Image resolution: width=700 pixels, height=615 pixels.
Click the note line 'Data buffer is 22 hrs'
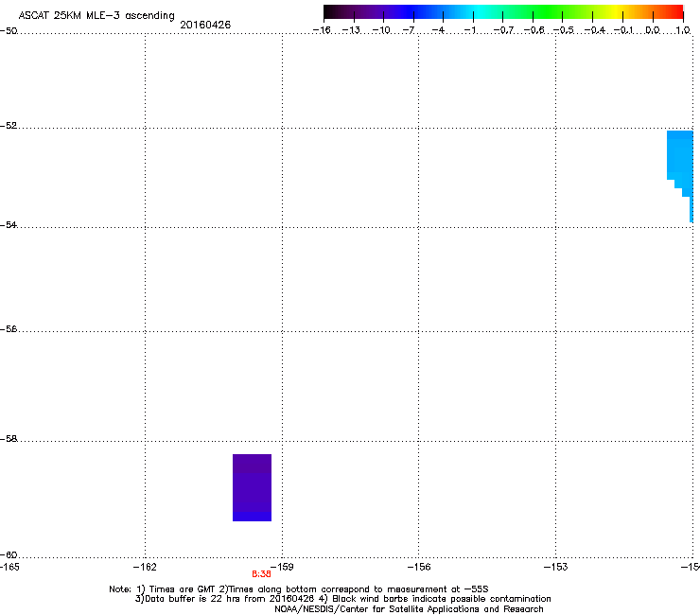tap(342, 599)
